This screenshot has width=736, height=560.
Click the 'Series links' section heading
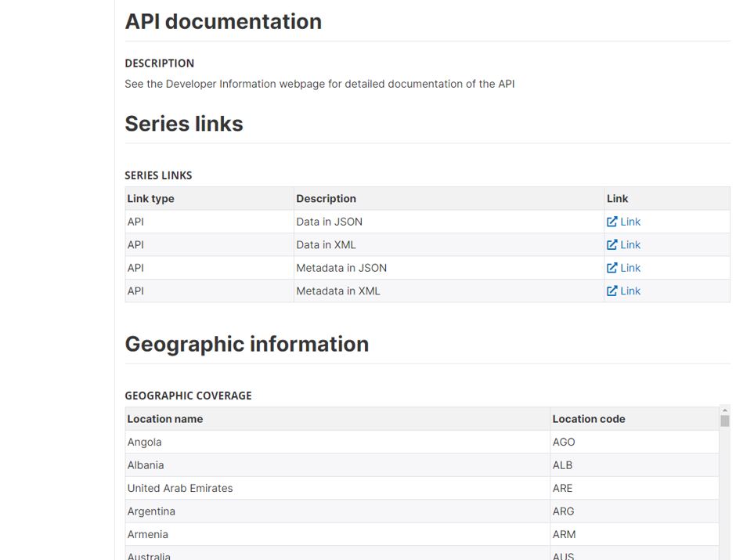pyautogui.click(x=184, y=124)
